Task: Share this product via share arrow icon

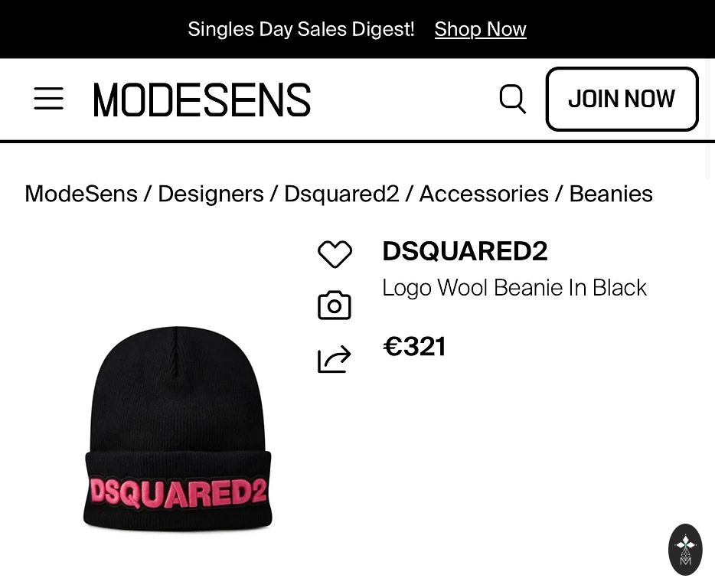Action: click(x=335, y=359)
